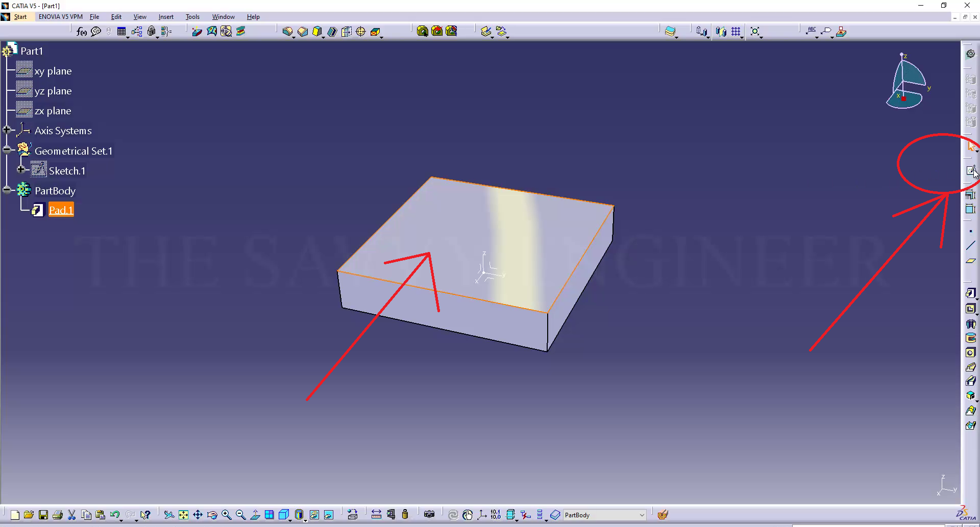Click the Pad tool in right toolbar
The height and width of the screenshot is (527, 980).
click(970, 293)
